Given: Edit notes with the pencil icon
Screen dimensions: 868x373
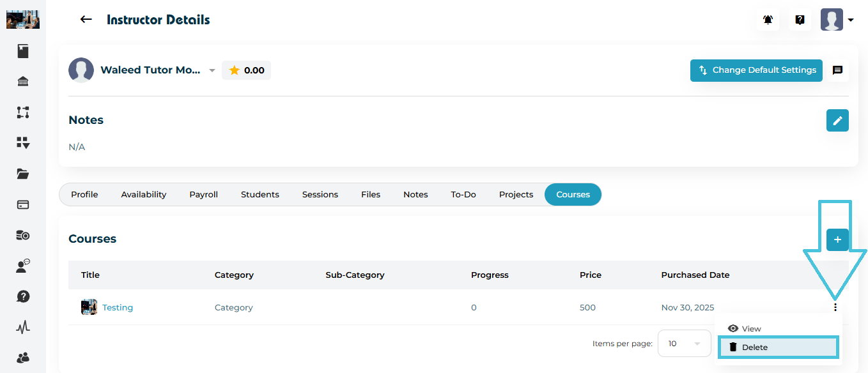Looking at the screenshot, I should (x=837, y=120).
